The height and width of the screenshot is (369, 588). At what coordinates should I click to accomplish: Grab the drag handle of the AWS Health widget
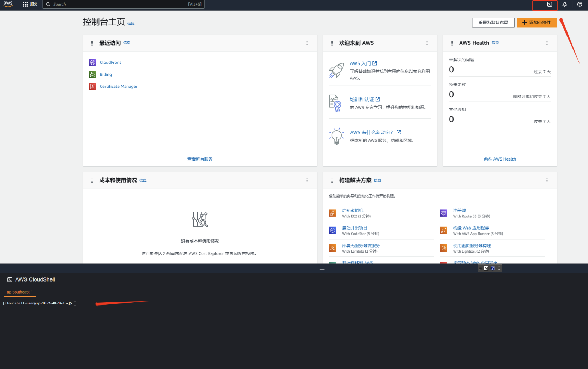pos(452,43)
